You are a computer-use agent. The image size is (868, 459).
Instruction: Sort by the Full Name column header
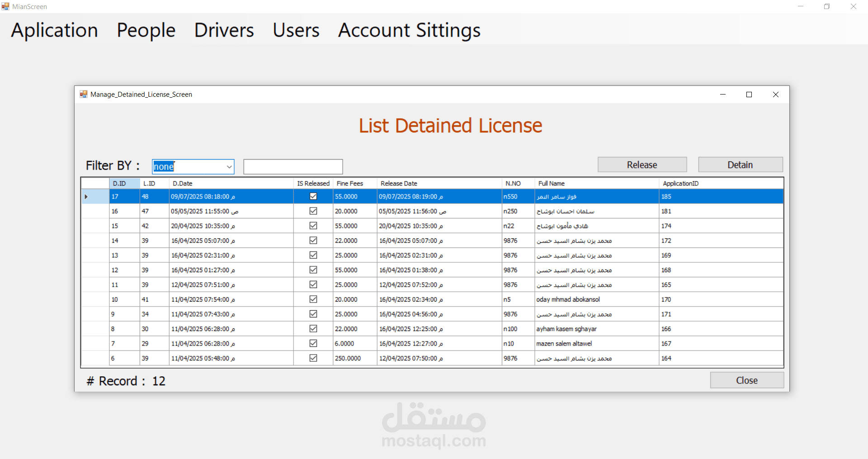pos(597,183)
